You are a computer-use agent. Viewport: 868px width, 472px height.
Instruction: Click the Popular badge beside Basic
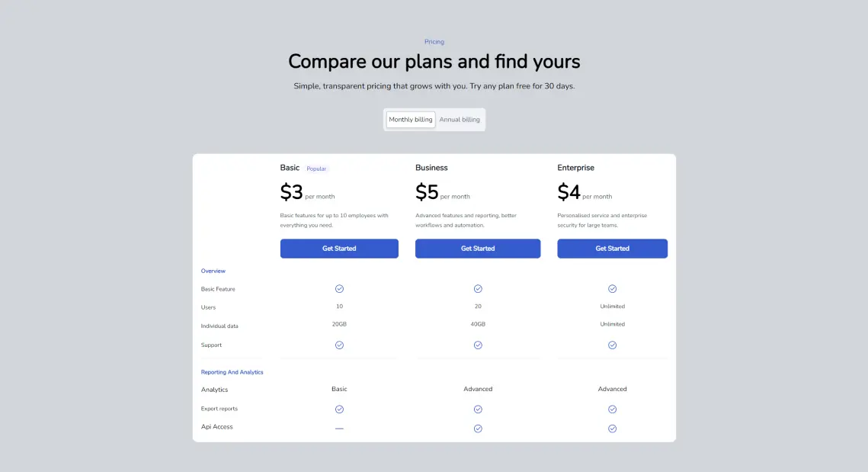pyautogui.click(x=316, y=169)
